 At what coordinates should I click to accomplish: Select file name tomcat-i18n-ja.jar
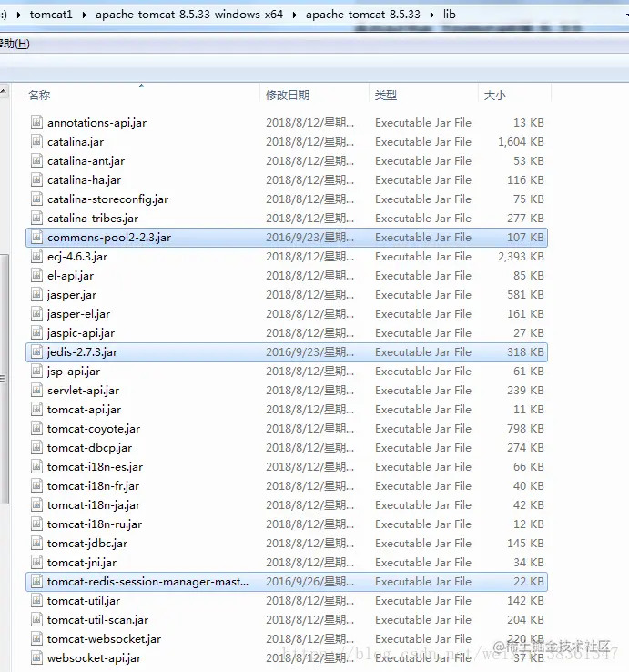94,504
